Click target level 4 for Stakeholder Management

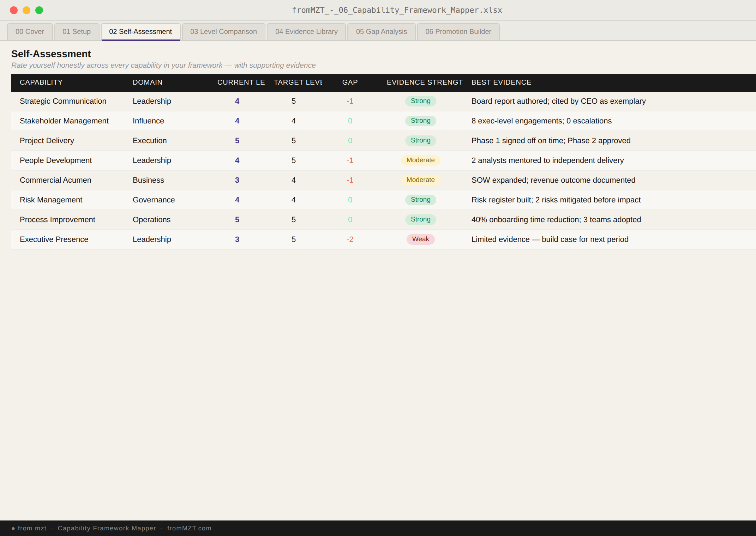pyautogui.click(x=294, y=121)
